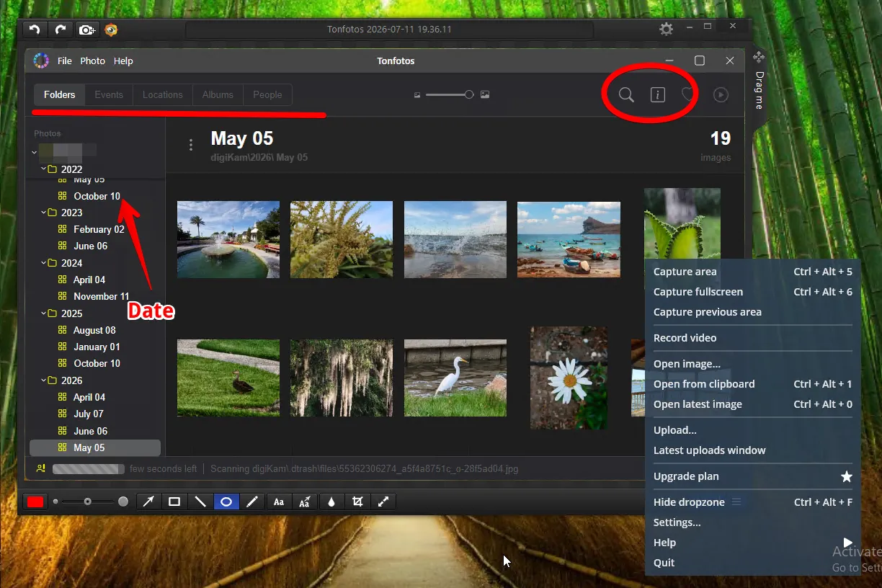Image resolution: width=882 pixels, height=588 pixels.
Task: Open the daisy flower photo thumbnail
Action: tap(569, 378)
